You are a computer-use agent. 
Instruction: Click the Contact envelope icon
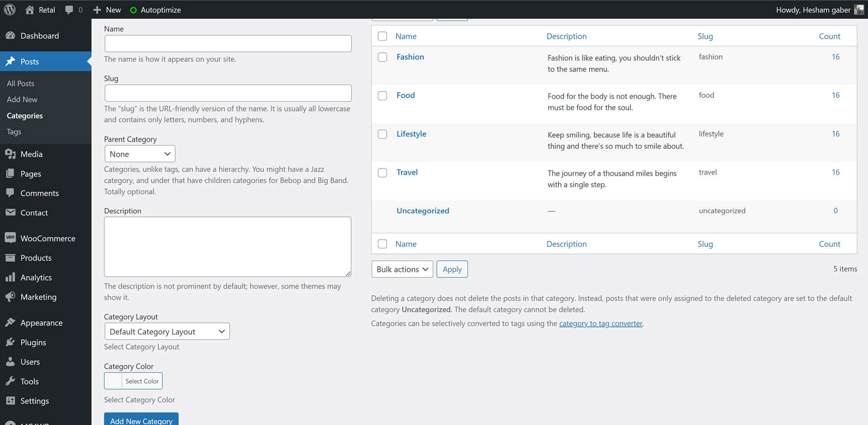[x=10, y=212]
